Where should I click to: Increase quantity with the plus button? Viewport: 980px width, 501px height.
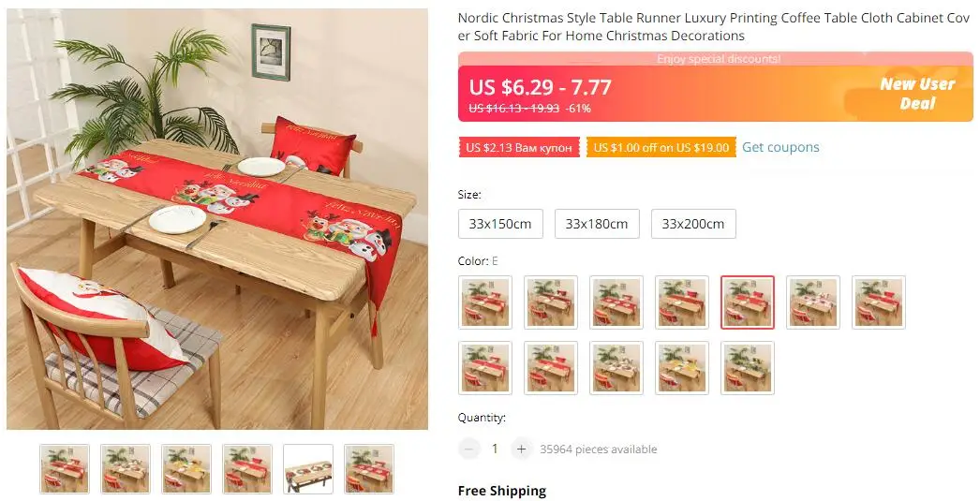click(x=521, y=449)
